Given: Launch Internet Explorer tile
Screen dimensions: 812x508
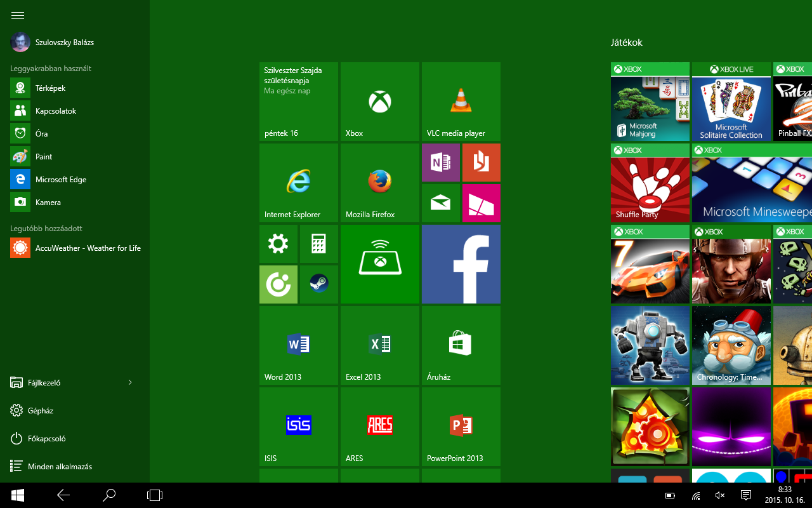Looking at the screenshot, I should coord(299,183).
